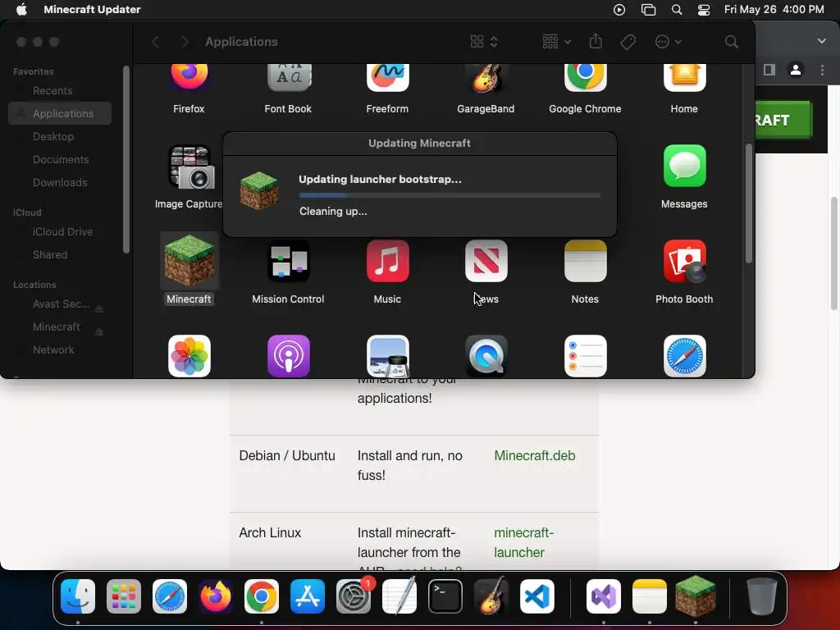
Task: Eject the Minecraft volume in sidebar
Action: pos(98,331)
